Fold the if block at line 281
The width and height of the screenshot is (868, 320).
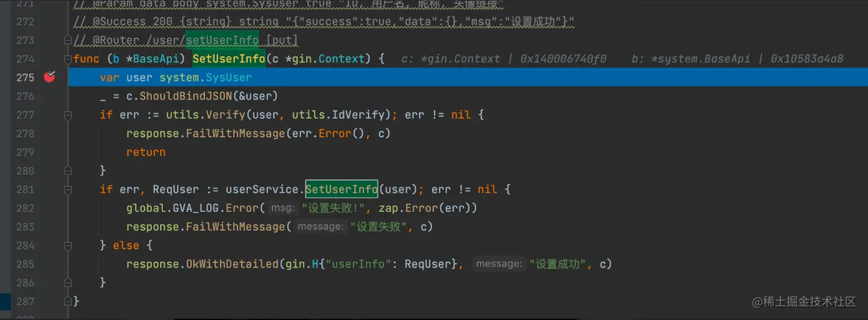(68, 189)
